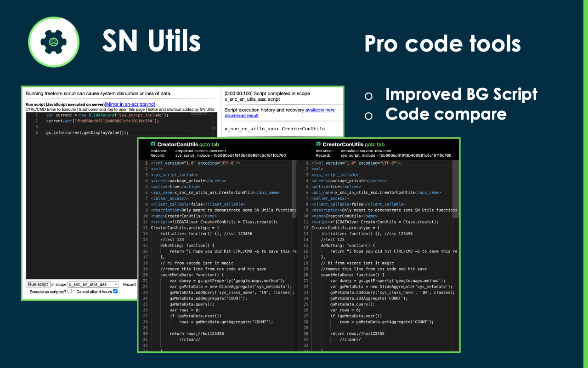Click the SN Utils gear logo icon

[54, 41]
